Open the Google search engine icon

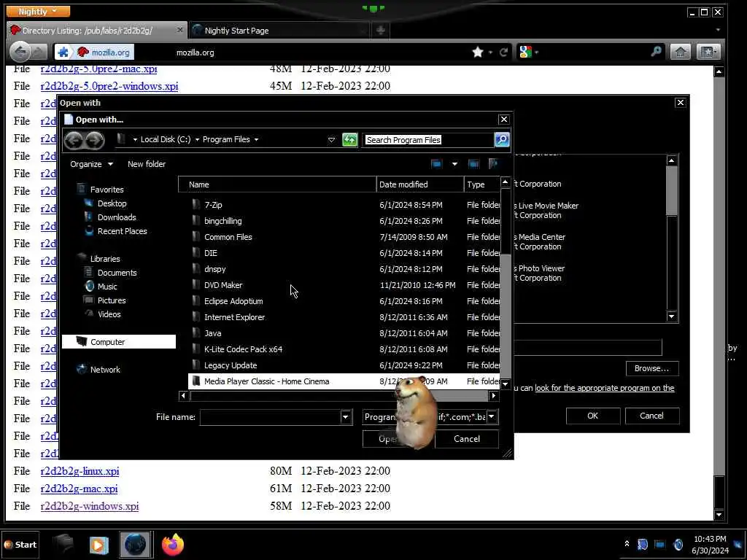pos(525,52)
